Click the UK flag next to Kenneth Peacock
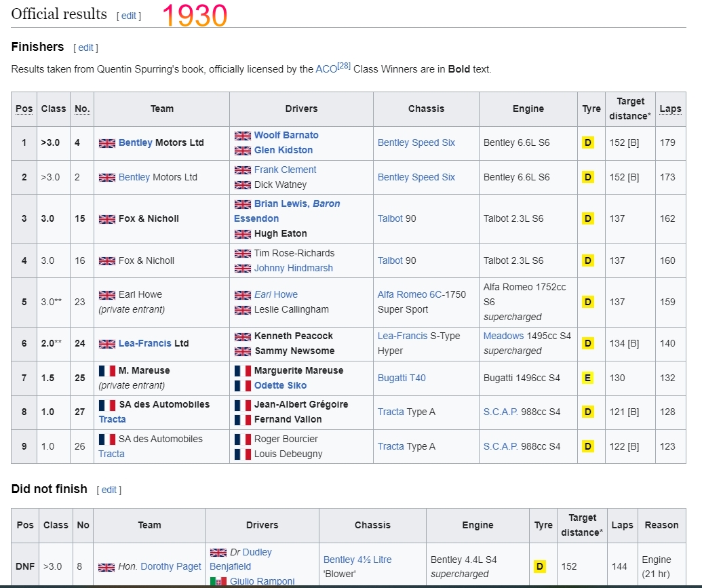This screenshot has width=702, height=588. coord(243,336)
